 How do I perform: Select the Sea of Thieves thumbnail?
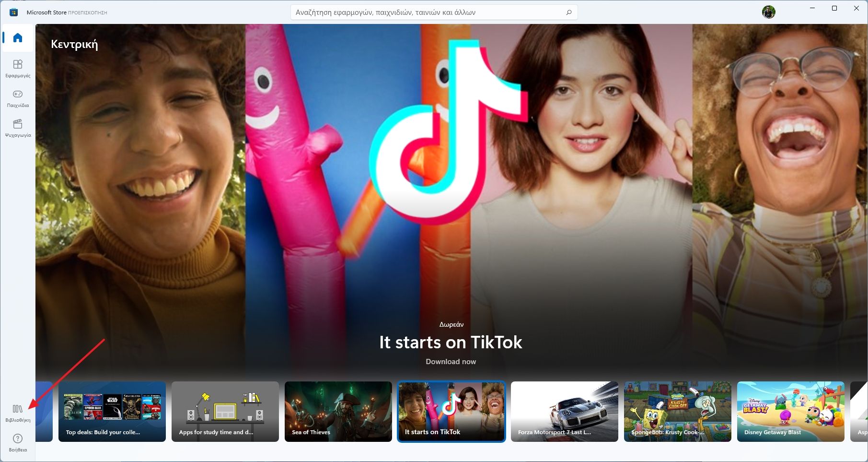coord(338,411)
